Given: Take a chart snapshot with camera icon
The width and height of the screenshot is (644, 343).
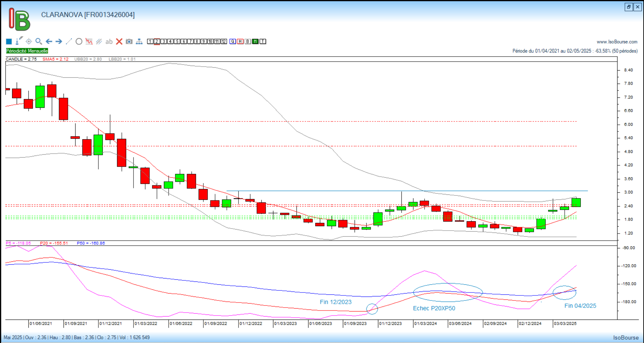Looking at the screenshot, I should pyautogui.click(x=129, y=41).
